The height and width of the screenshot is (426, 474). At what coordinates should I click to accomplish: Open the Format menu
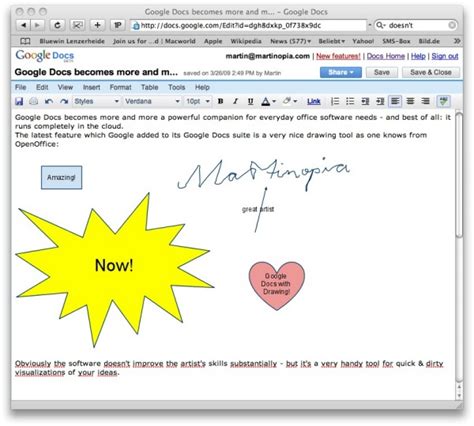[x=120, y=87]
